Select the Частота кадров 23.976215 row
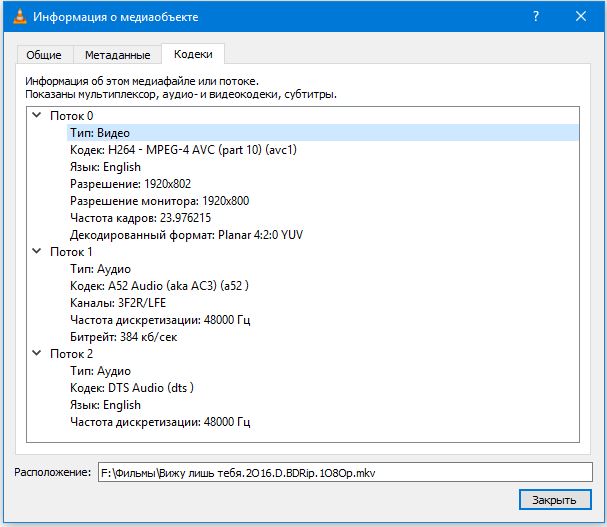This screenshot has width=607, height=527. point(140,218)
